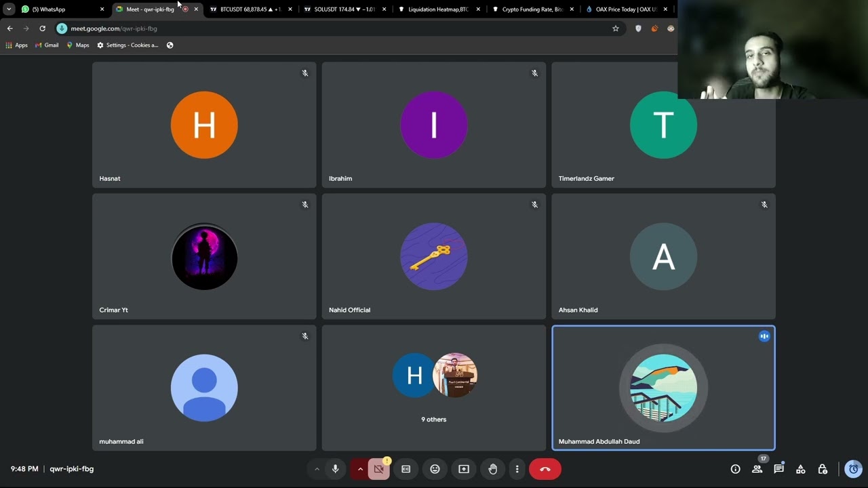Switch to the BTCUSDT chart tab

tap(248, 9)
